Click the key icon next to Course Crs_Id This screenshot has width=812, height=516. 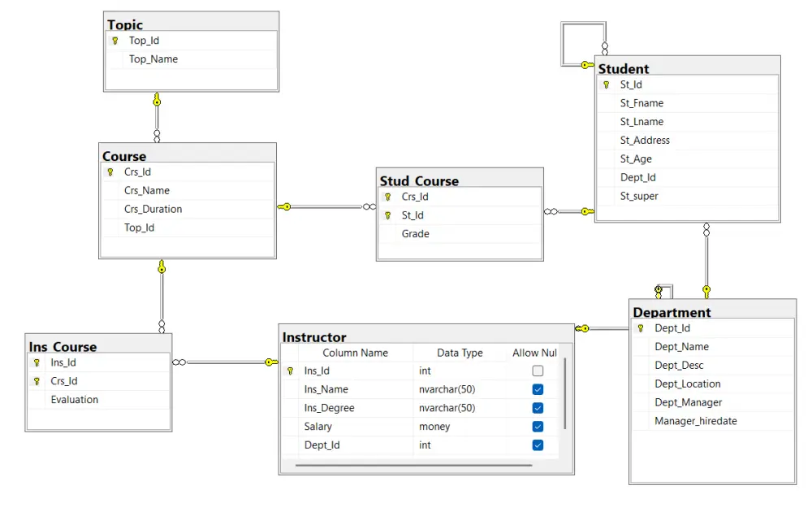[x=110, y=172]
